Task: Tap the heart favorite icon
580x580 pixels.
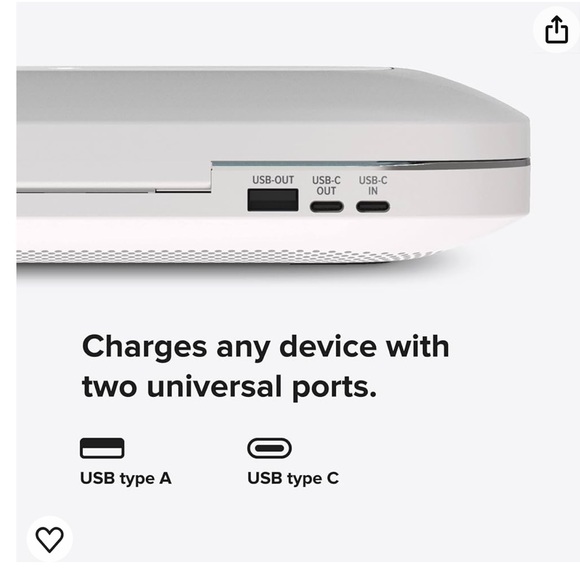Action: tap(49, 539)
